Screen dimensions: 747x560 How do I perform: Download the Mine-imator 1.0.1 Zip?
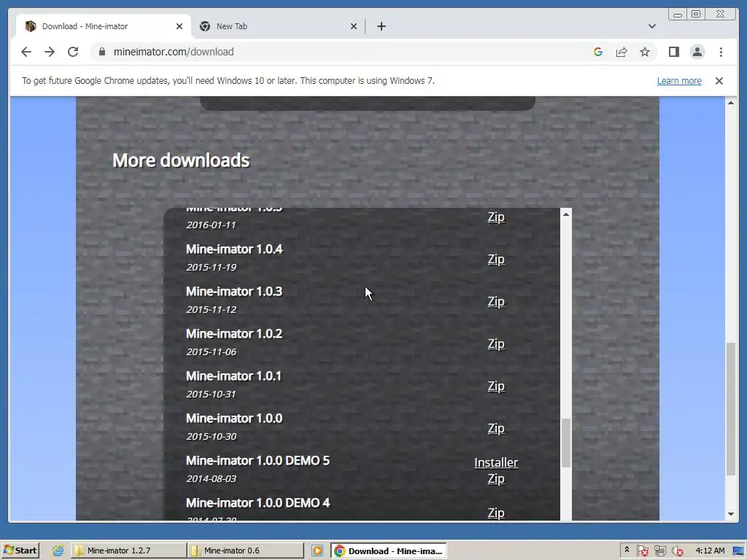click(496, 386)
